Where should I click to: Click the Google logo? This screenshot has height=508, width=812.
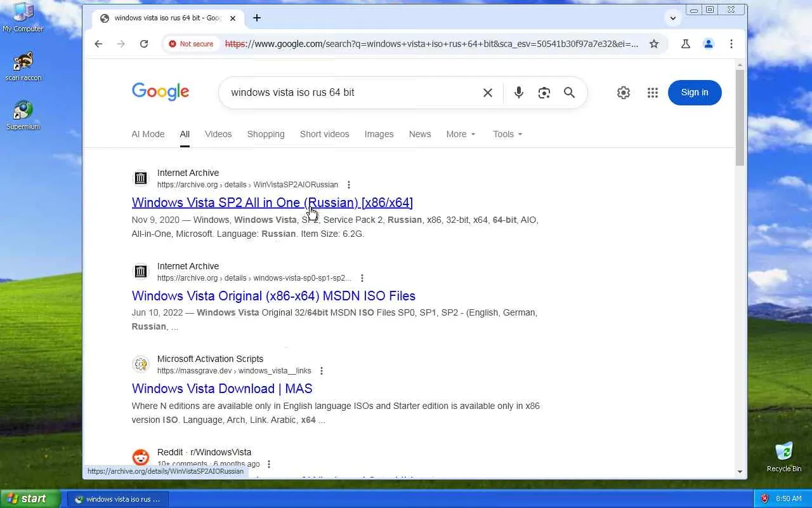click(160, 92)
